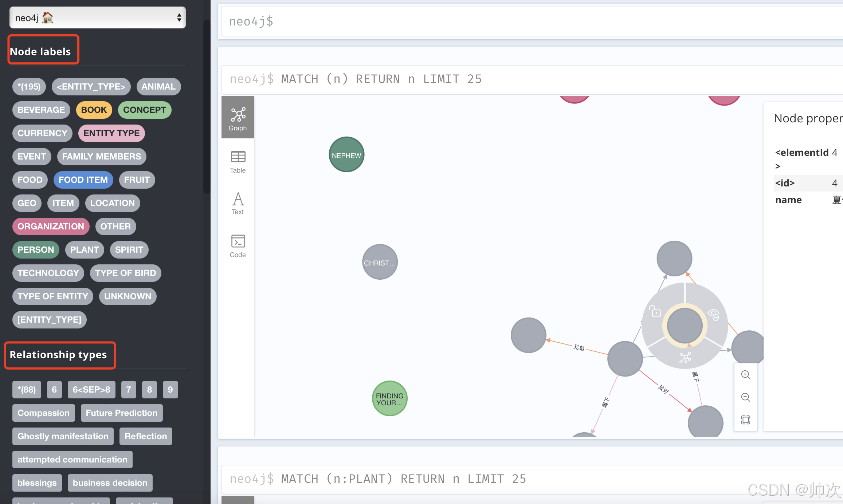Viewport: 843px width, 504px height.
Task: Select the attempted communication relationship type
Action: 72,460
